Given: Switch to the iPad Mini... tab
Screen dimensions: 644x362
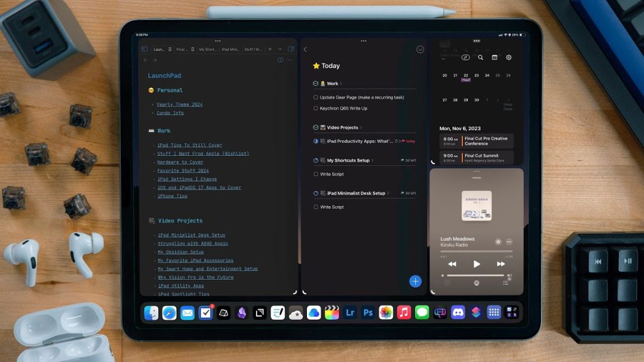Looking at the screenshot, I should 230,49.
